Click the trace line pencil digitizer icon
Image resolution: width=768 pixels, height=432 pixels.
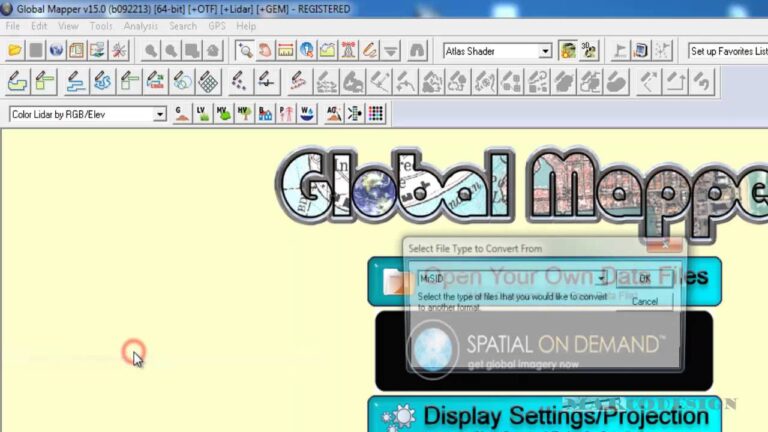298,82
